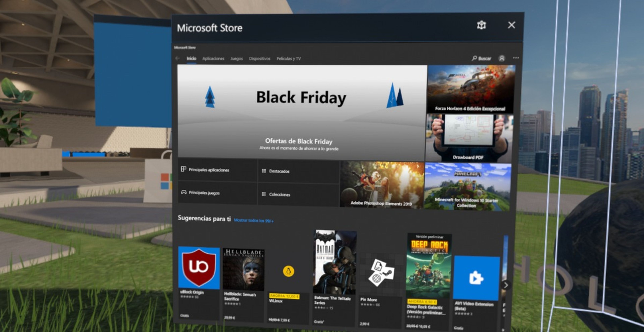The image size is (644, 332).
Task: Click the 'WLinux' title text
Action: coord(276,301)
